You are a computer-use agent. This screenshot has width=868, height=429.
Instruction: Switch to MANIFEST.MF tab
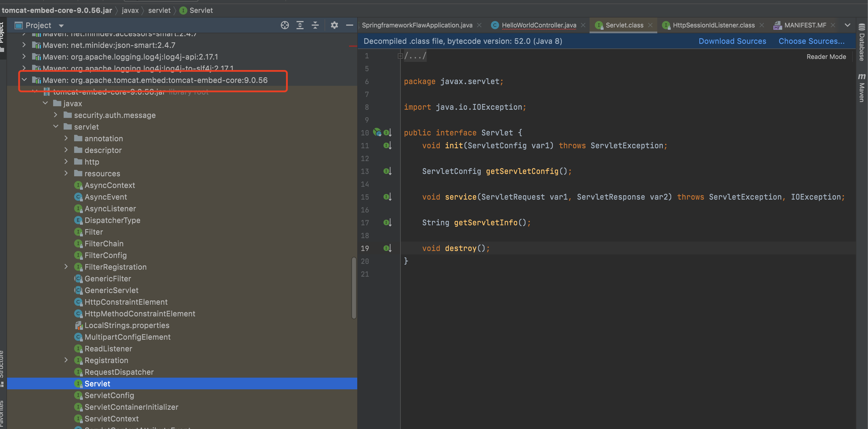[805, 25]
